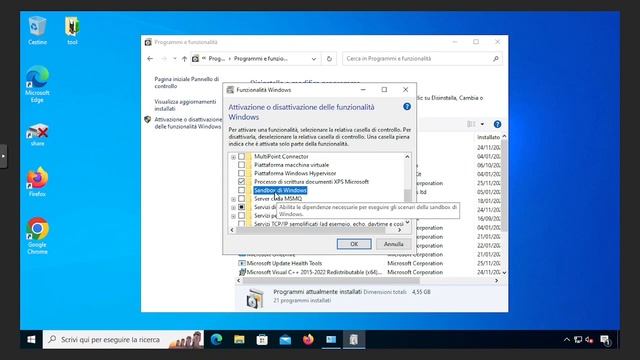Open the share desktop shortcut

pyautogui.click(x=37, y=135)
